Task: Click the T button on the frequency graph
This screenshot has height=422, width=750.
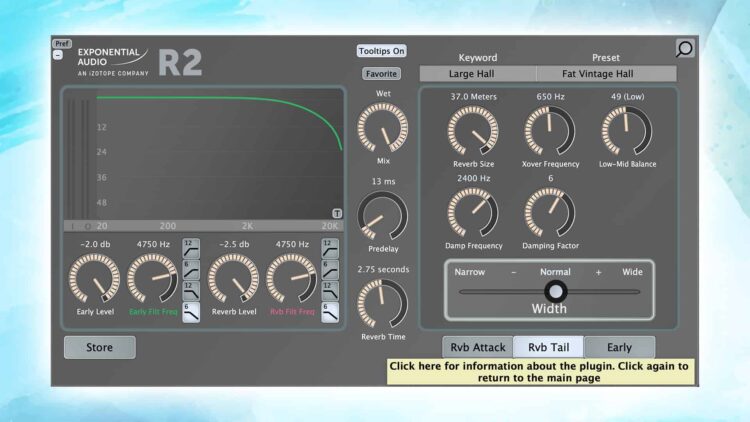Action: click(337, 213)
